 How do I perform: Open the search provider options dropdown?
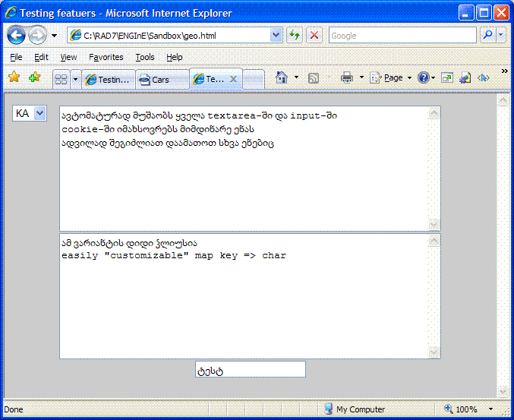[501, 35]
